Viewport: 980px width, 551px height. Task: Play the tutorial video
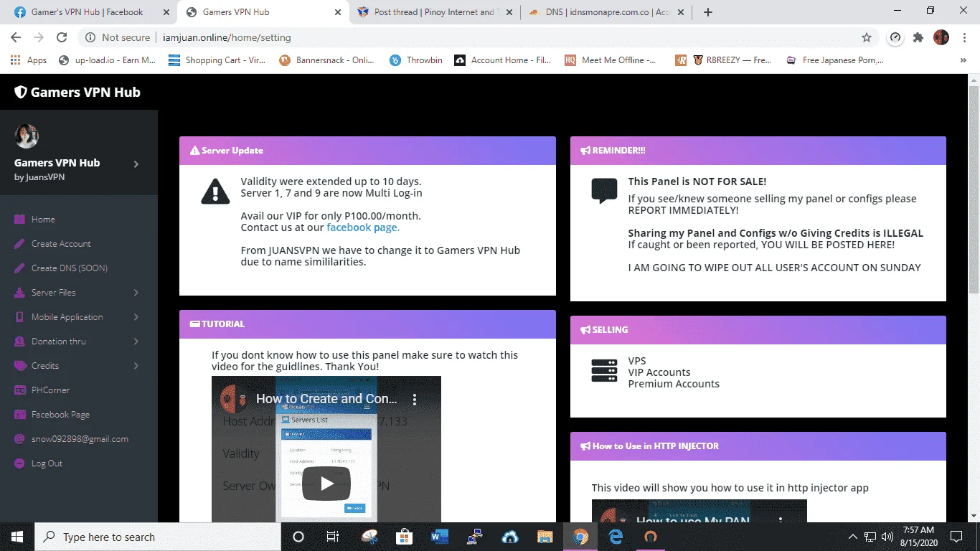tap(326, 484)
